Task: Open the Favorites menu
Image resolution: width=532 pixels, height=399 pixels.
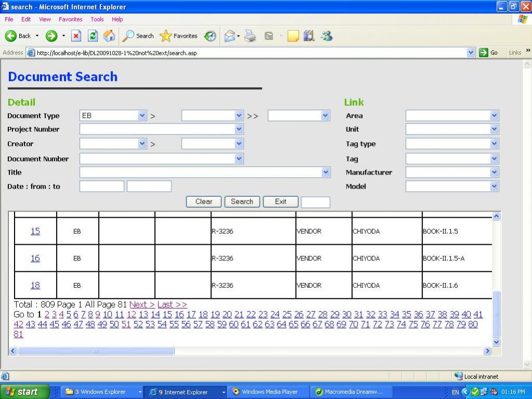Action: click(70, 19)
